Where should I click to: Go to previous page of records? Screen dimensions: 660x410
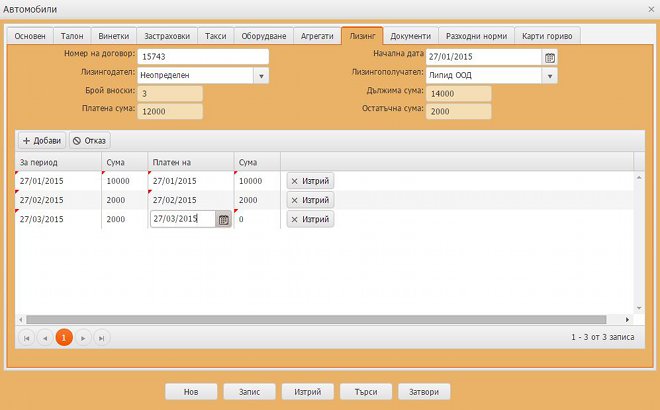pos(44,338)
